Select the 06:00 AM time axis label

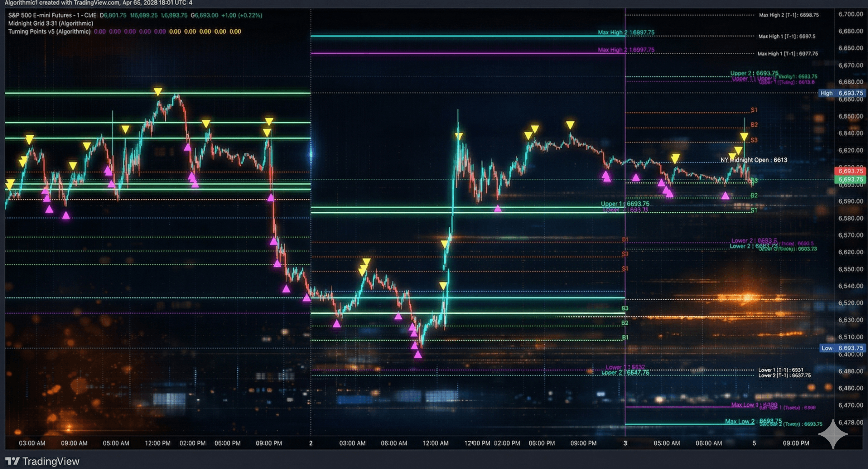[393, 443]
